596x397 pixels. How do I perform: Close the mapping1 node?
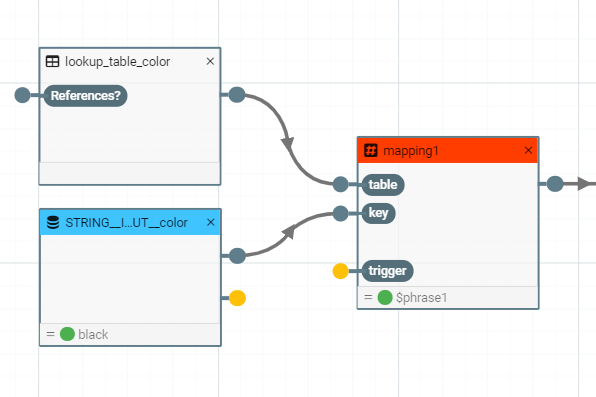pos(528,150)
